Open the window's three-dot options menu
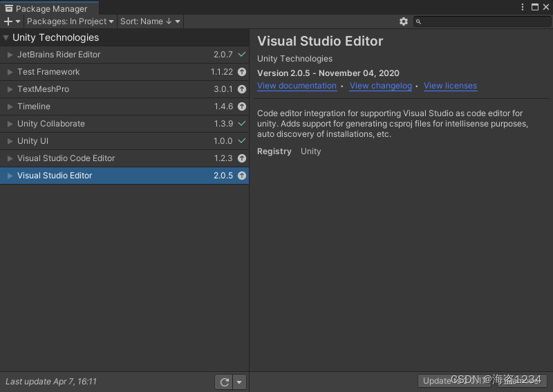This screenshot has height=392, width=553. pyautogui.click(x=523, y=7)
